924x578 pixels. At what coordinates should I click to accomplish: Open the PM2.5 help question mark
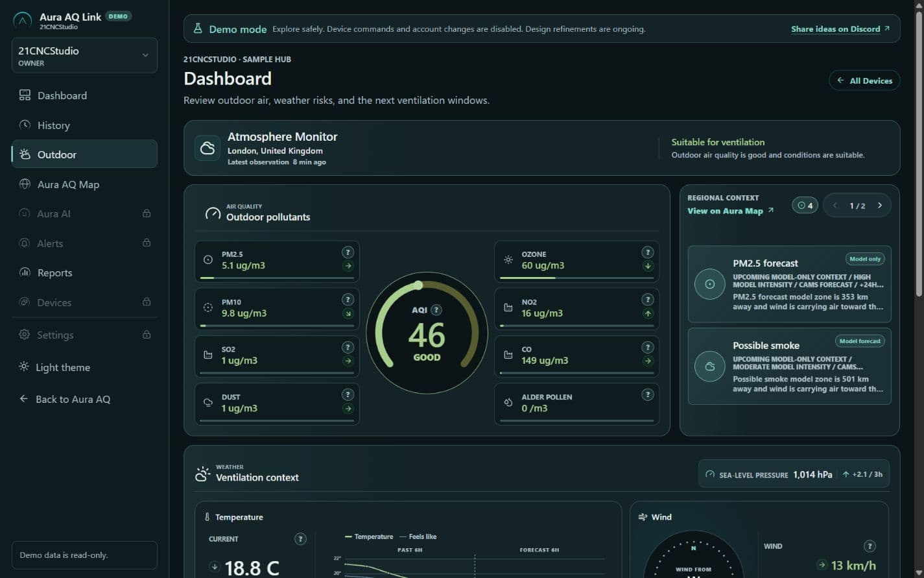[348, 252]
